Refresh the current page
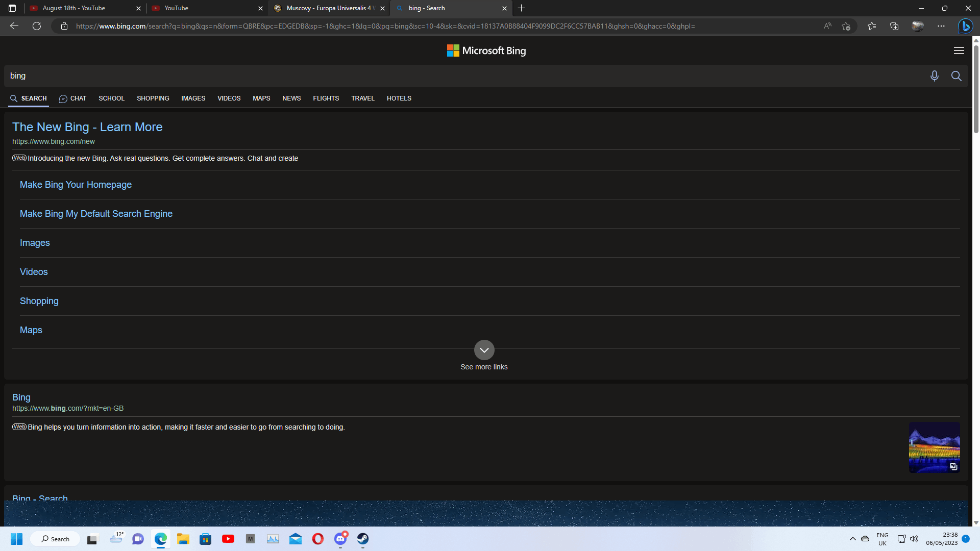The image size is (980, 551). pos(36,26)
